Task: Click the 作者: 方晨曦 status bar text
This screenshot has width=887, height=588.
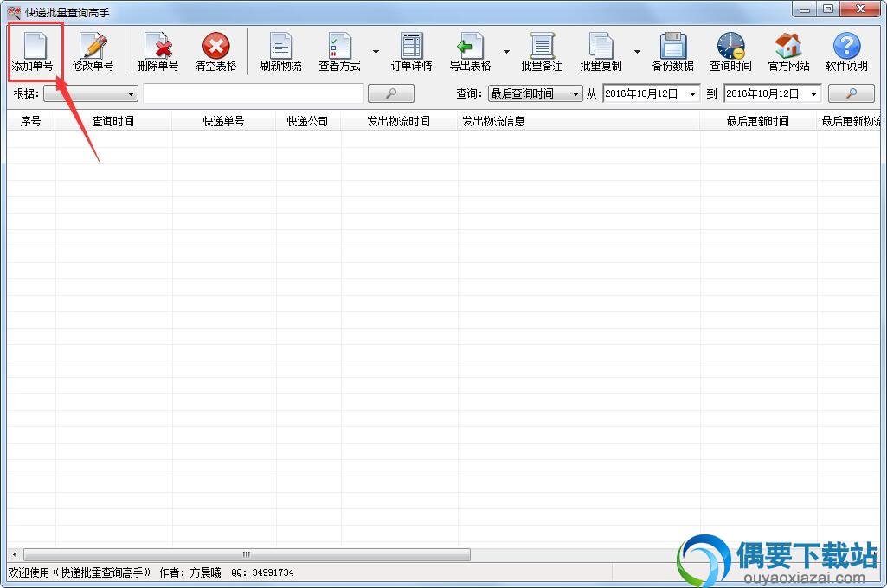Action: pos(190,572)
